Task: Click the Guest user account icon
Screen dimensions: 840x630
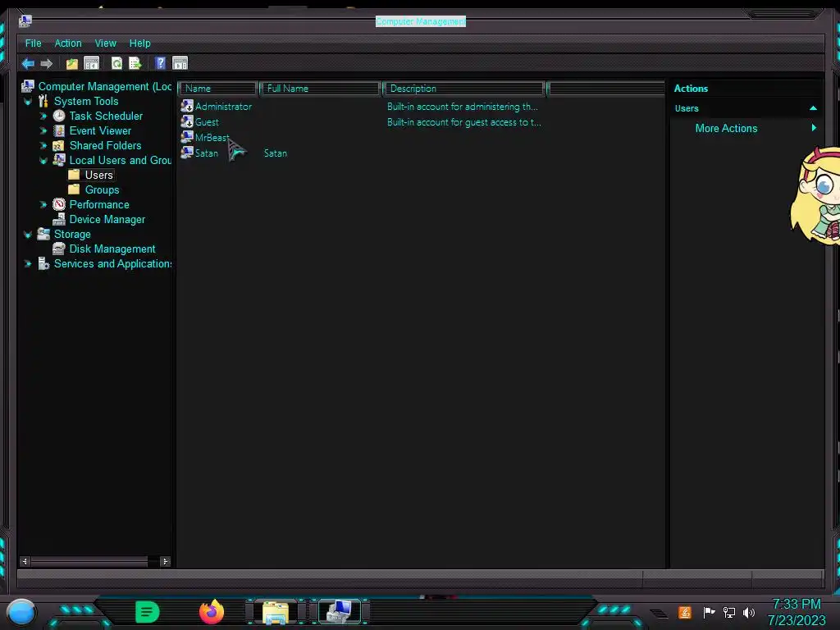Action: point(187,121)
